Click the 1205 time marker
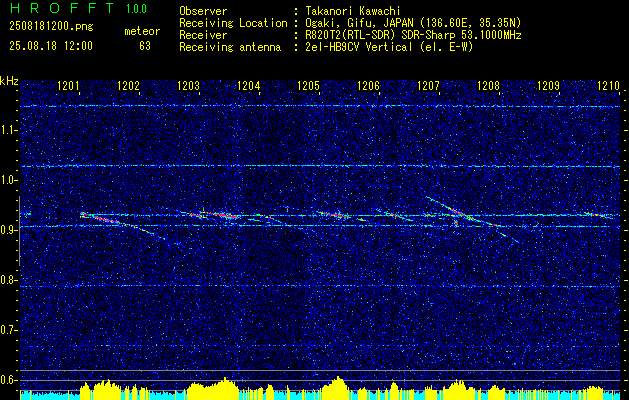Screen dimensions: 629x400 coord(308,85)
